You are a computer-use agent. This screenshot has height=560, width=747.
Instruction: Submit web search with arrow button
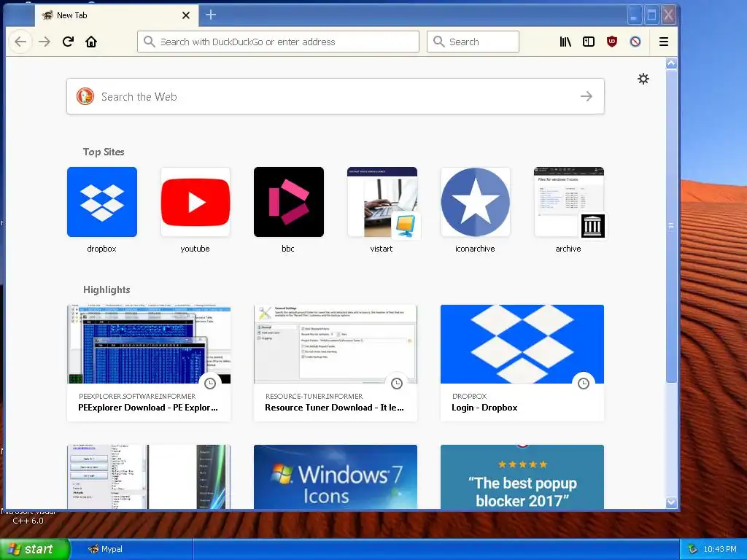tap(587, 96)
